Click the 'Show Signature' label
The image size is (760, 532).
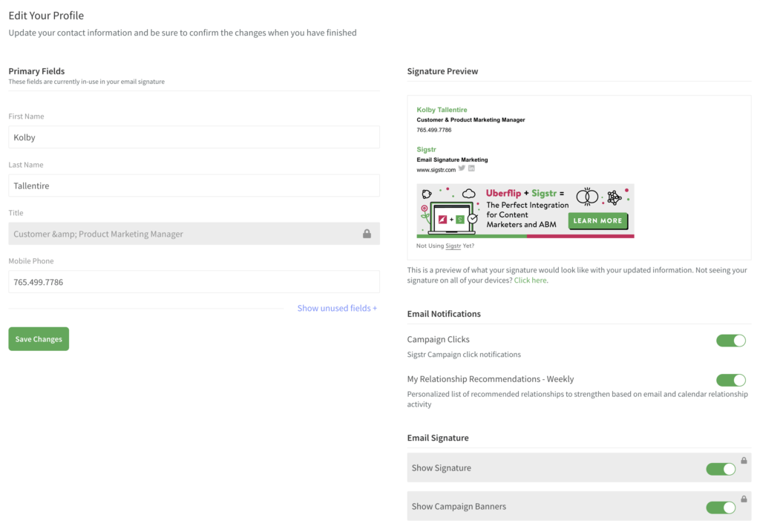pyautogui.click(x=441, y=468)
